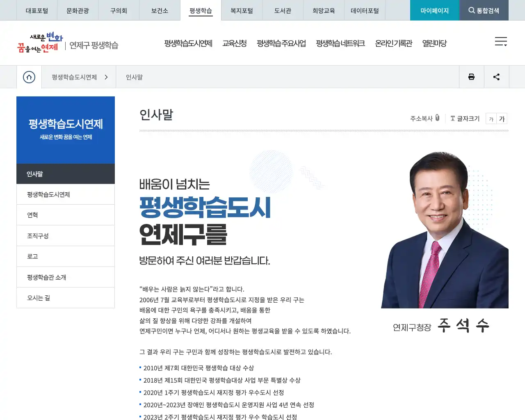This screenshot has width=525, height=420.
Task: Open 교육신청 main menu
Action: pos(235,43)
